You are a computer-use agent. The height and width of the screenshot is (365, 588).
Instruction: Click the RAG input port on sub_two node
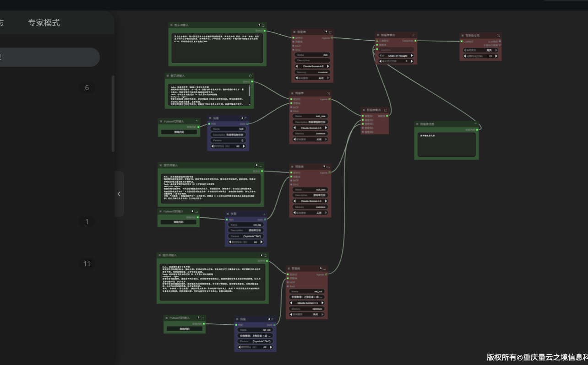(x=290, y=185)
